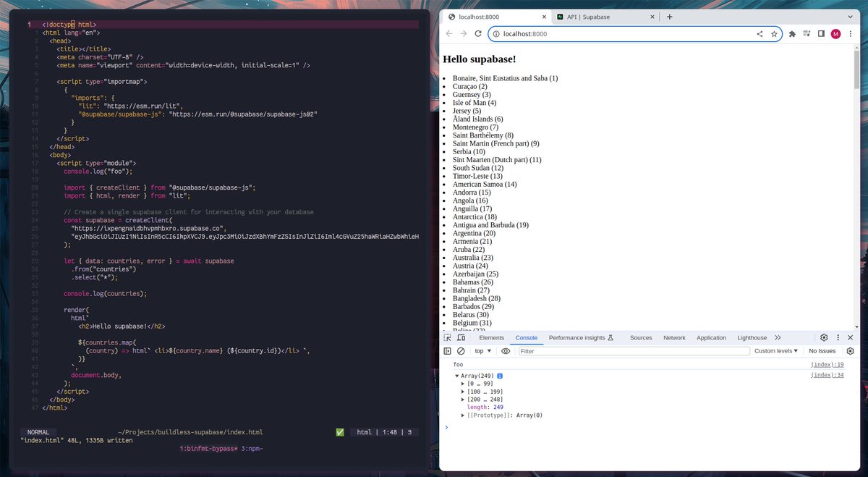Toggle the Chrome side panel icon
Viewport: 868px width, 477px height.
click(x=821, y=34)
